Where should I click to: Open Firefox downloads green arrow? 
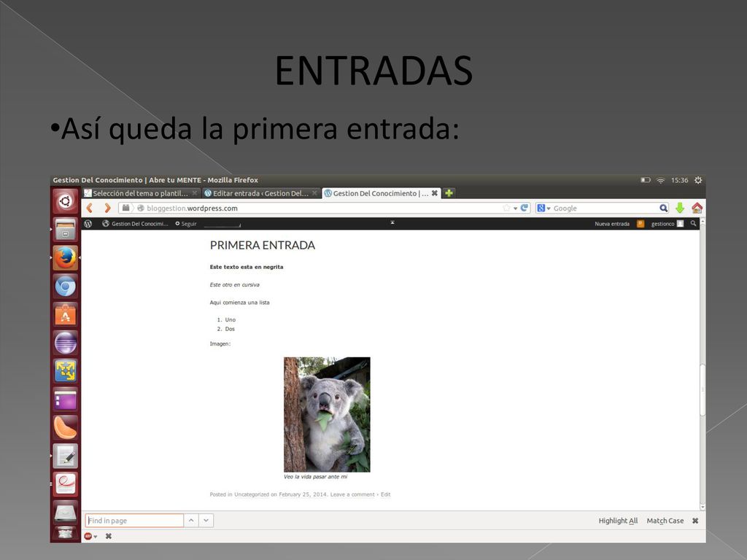pyautogui.click(x=680, y=208)
